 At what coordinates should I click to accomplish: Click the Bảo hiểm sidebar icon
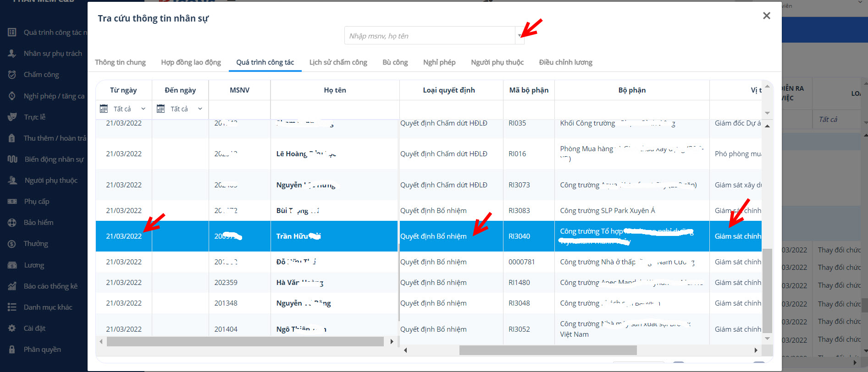12,223
